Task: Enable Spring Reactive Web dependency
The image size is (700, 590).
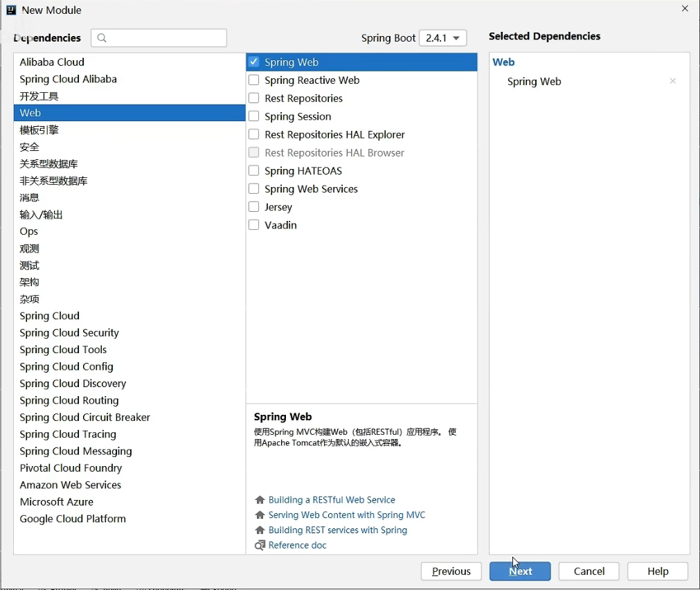Action: [x=253, y=80]
